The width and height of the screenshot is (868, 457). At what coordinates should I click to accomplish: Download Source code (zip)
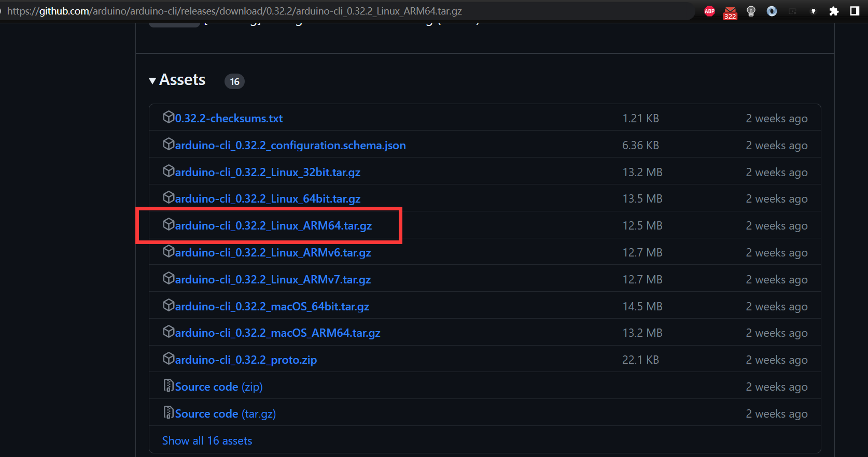tap(219, 387)
